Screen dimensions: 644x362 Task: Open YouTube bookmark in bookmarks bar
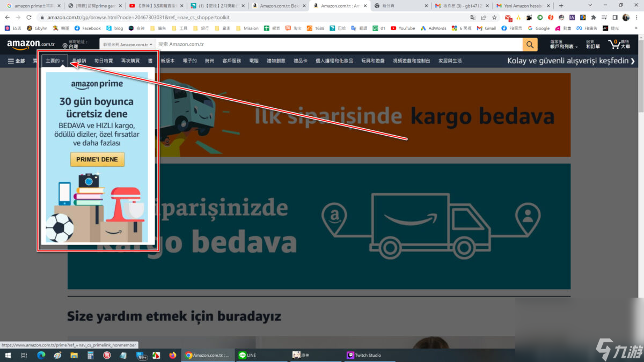point(402,28)
